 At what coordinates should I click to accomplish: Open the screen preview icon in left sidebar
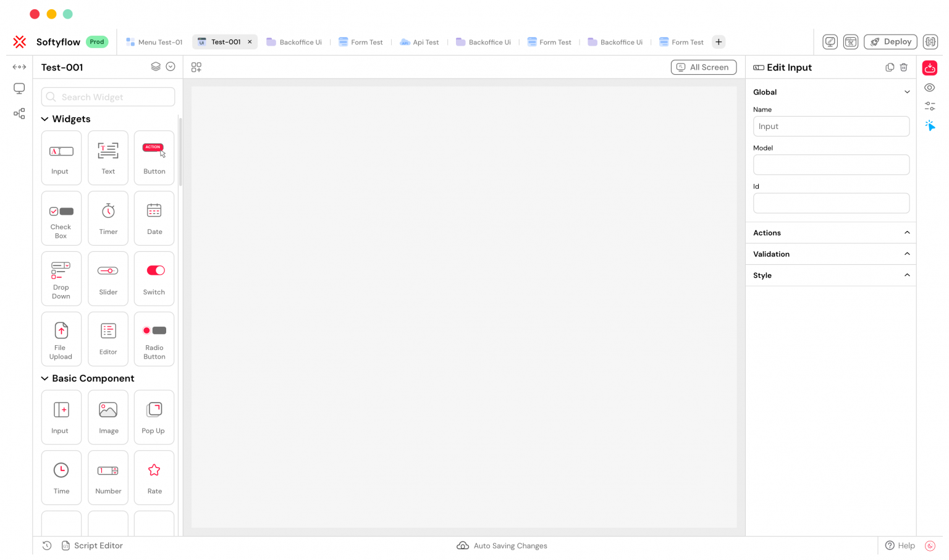tap(19, 88)
